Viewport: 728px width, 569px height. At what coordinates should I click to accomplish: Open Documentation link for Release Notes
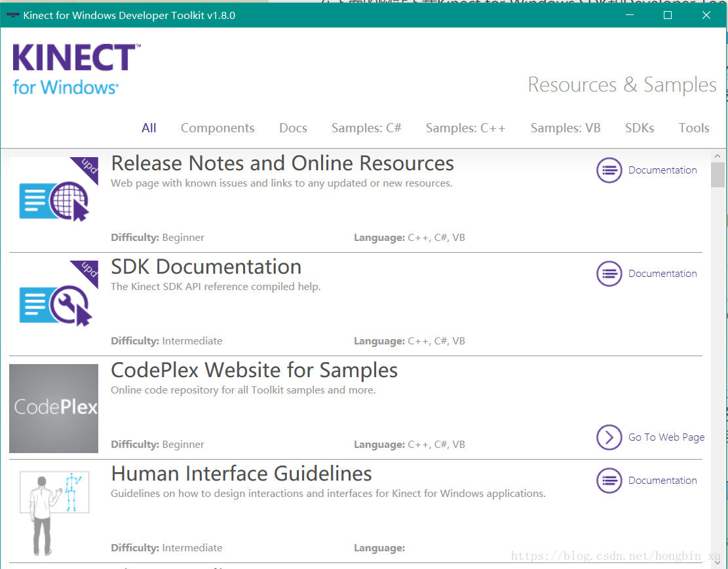pos(662,170)
